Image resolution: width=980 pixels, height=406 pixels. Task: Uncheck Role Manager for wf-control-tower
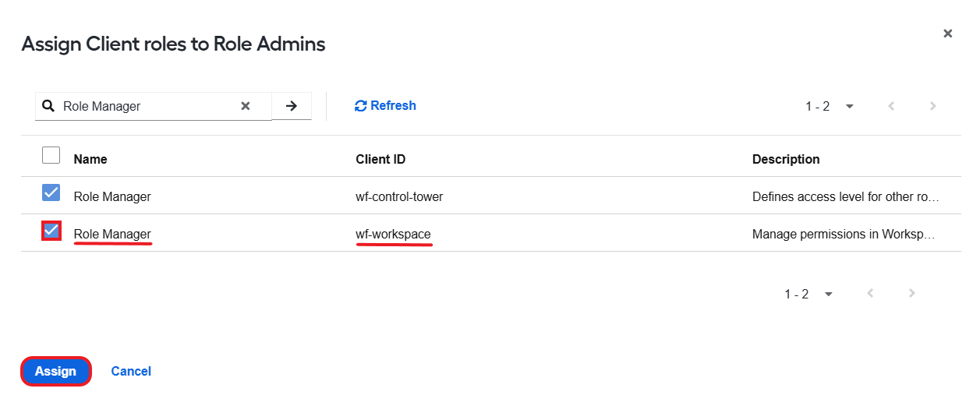pos(51,192)
